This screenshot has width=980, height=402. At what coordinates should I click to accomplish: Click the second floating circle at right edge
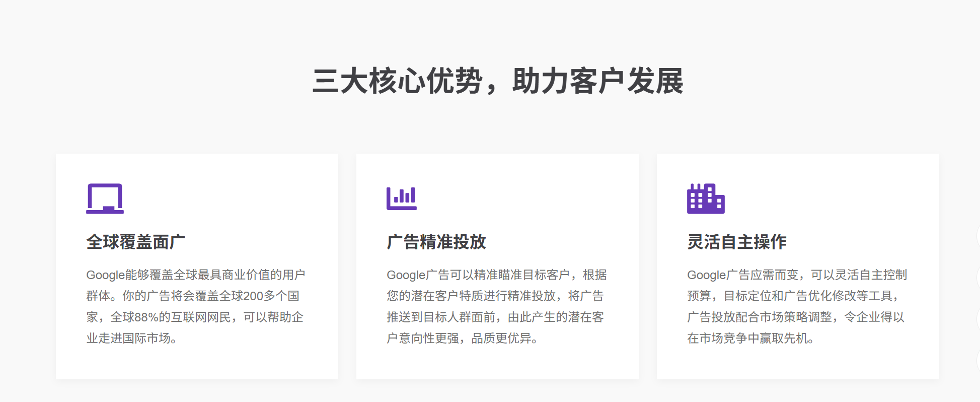(977, 278)
